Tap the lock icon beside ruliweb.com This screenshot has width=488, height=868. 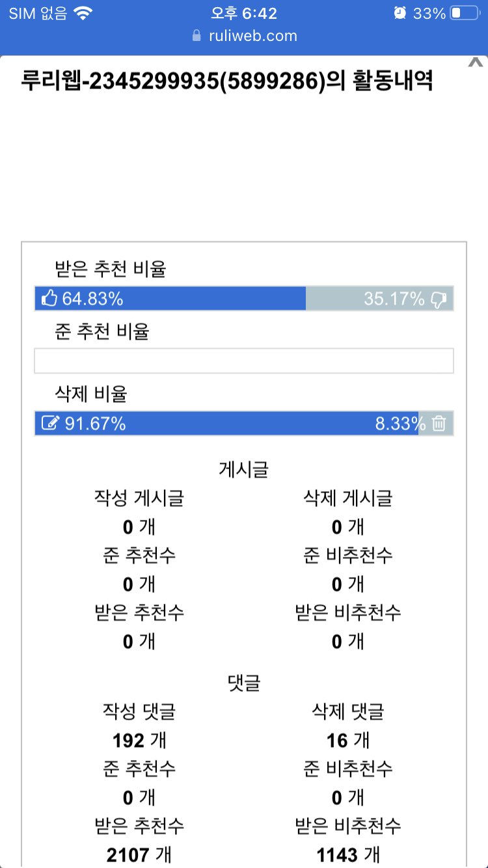point(197,36)
